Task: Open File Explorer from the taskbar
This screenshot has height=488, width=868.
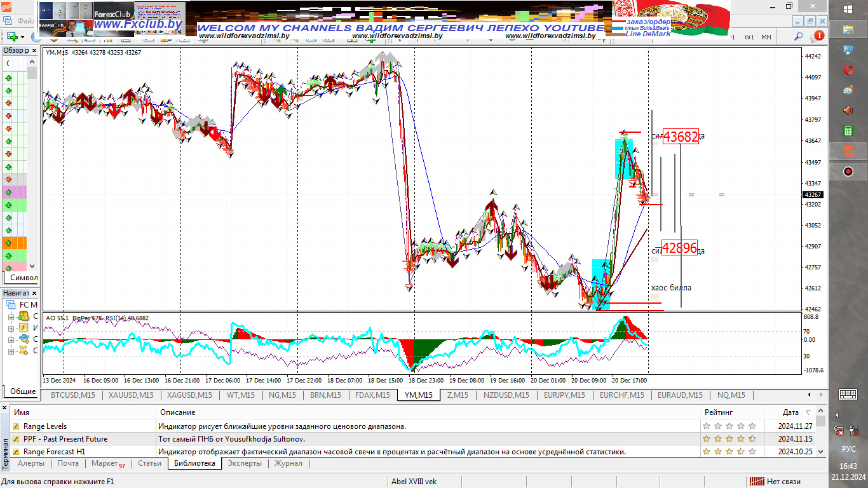Action: pos(848,29)
